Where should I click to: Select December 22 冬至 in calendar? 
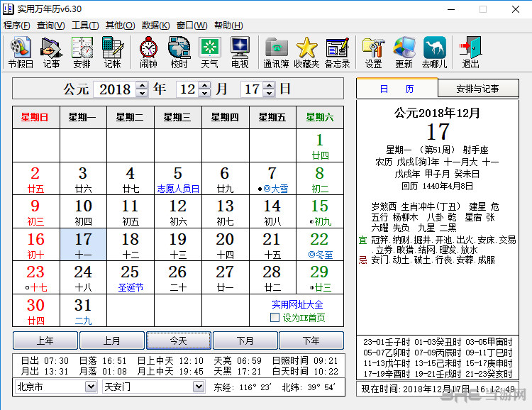click(x=320, y=245)
